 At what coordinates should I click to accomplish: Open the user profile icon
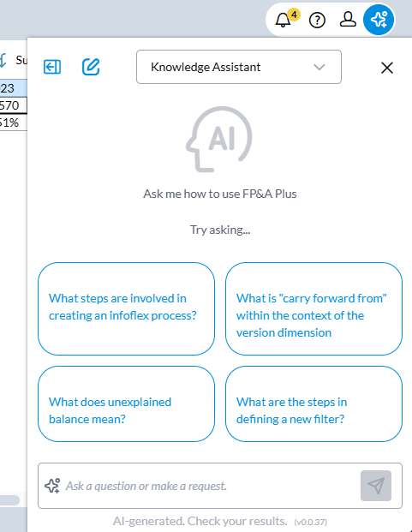tap(348, 20)
